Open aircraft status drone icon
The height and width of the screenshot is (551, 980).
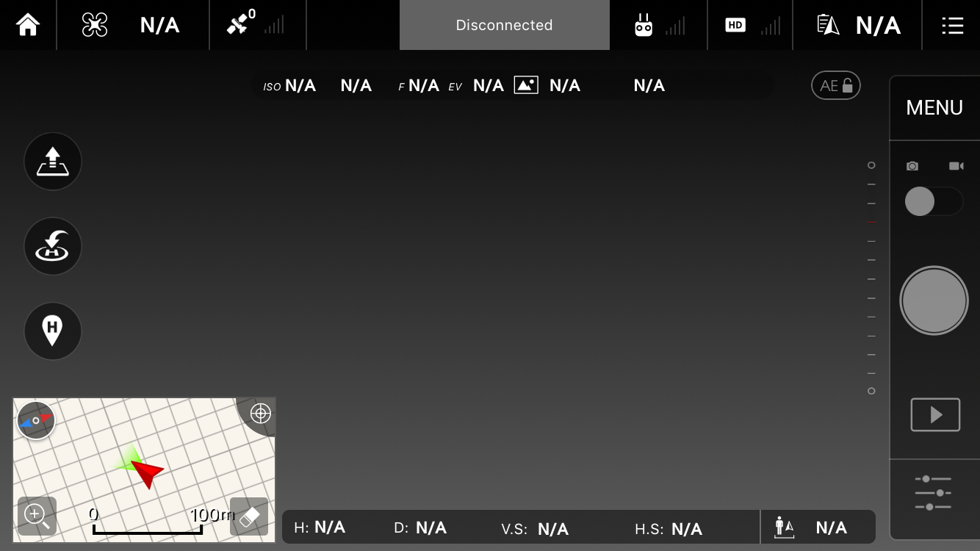coord(95,25)
